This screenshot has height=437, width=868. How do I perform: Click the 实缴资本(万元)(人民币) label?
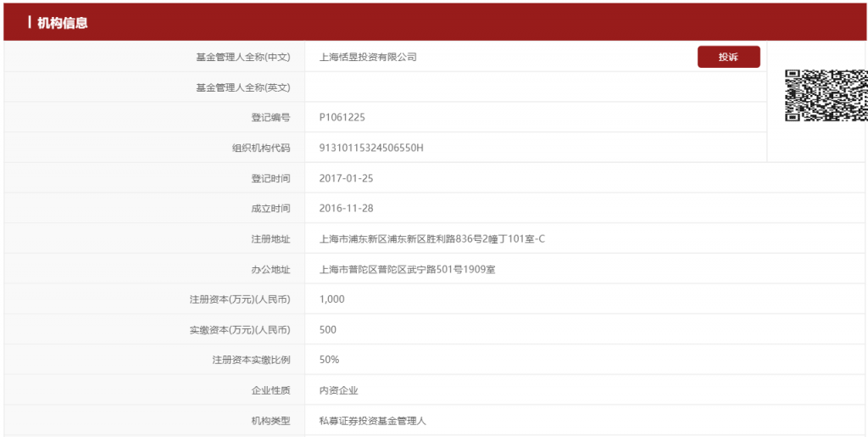(x=240, y=330)
